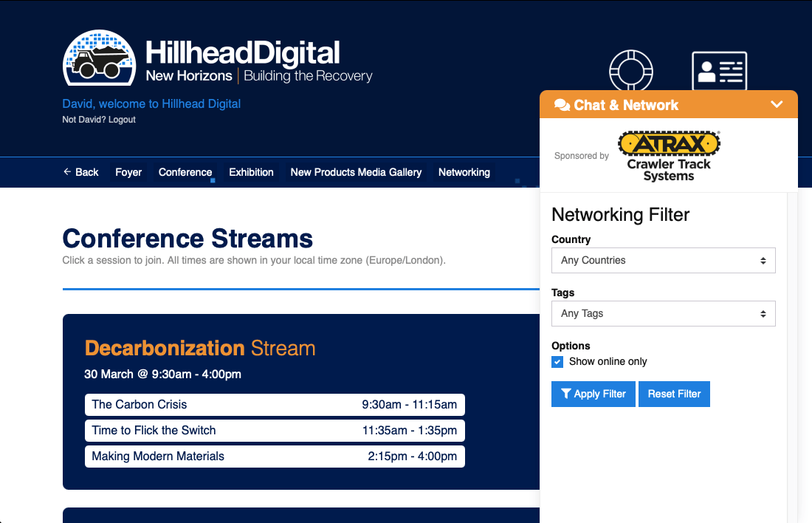Viewport: 812px width, 523px height.
Task: Click the Decarbonization Stream heading
Action: [x=200, y=348]
